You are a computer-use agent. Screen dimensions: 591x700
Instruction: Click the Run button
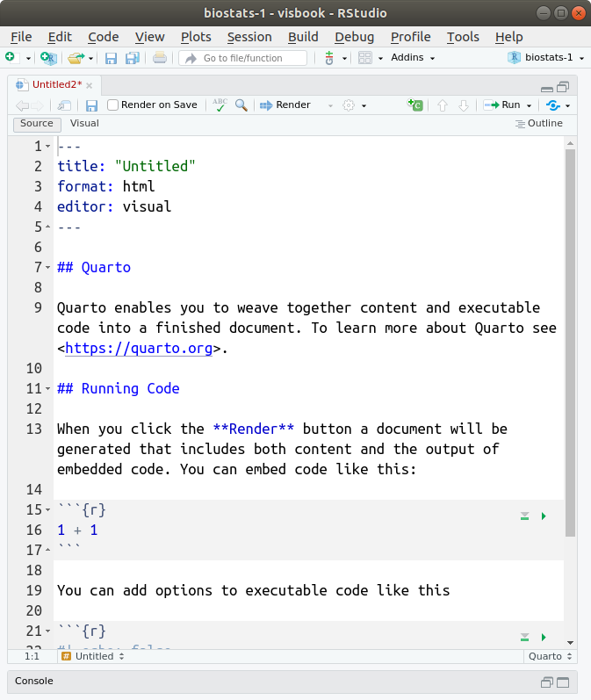tap(502, 105)
